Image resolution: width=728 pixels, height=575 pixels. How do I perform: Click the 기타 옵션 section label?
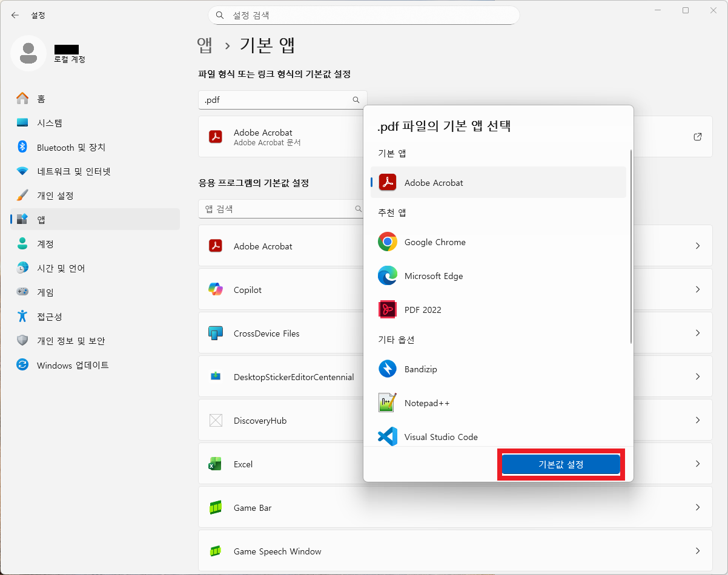396,340
